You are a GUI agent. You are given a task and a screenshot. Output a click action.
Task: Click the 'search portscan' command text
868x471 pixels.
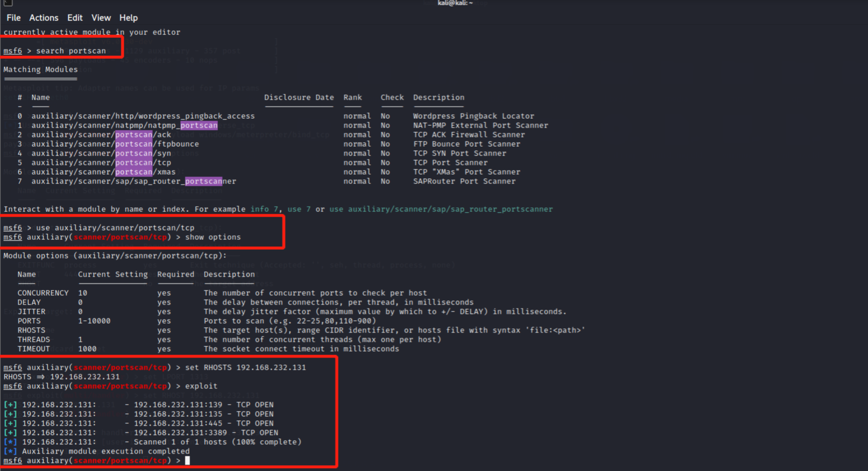pos(71,51)
